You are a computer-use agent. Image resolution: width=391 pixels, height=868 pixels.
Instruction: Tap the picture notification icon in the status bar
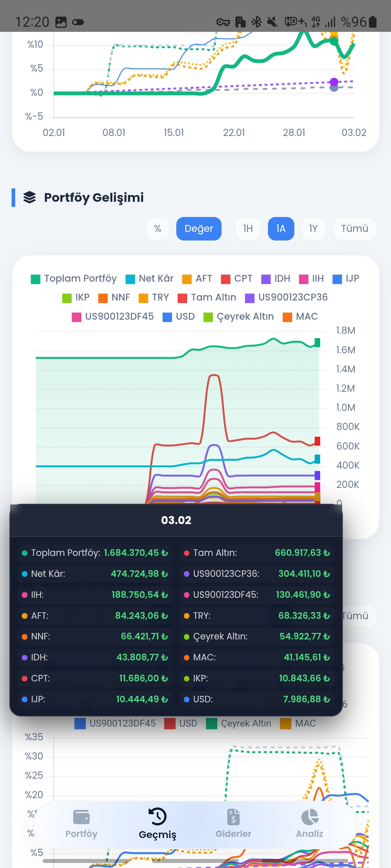tap(61, 22)
